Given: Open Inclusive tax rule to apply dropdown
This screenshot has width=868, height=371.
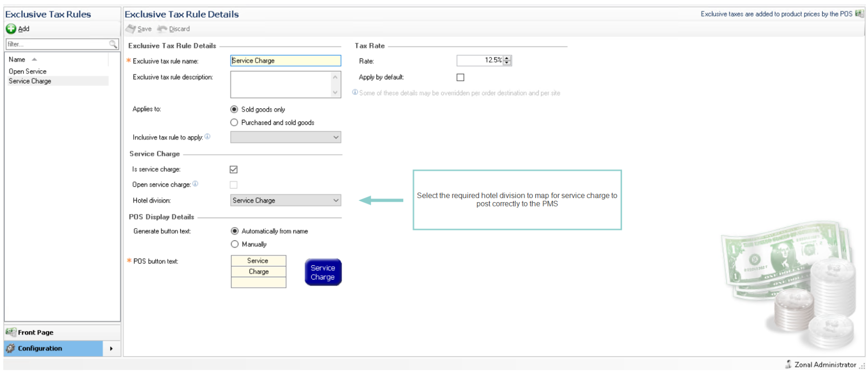Looking at the screenshot, I should coord(335,137).
